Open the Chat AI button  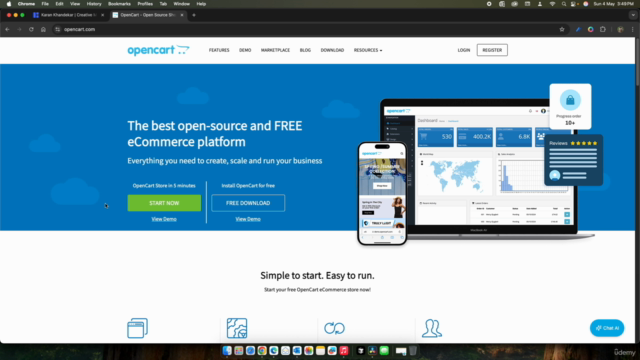607,328
